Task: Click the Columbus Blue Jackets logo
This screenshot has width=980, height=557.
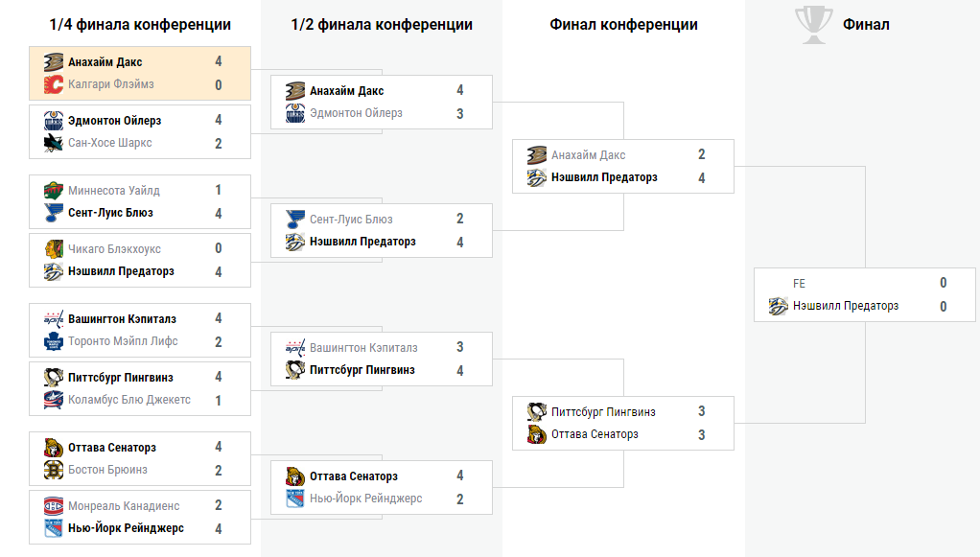Action: coord(53,400)
